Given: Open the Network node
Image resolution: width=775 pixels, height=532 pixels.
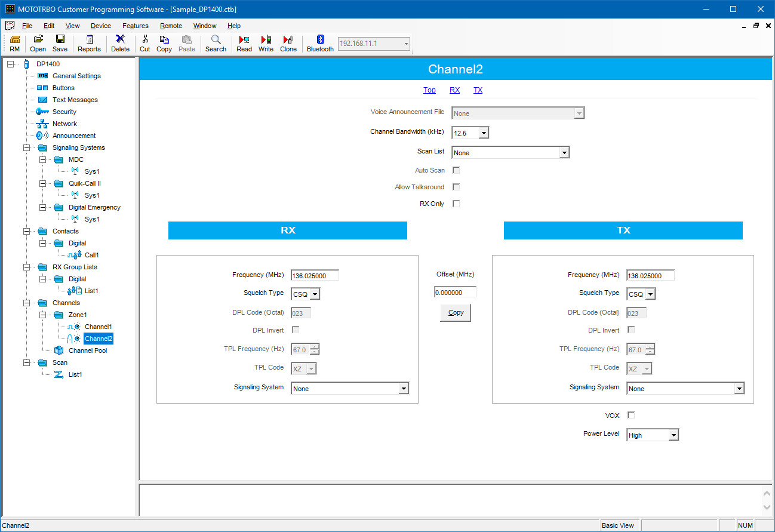Looking at the screenshot, I should [64, 124].
